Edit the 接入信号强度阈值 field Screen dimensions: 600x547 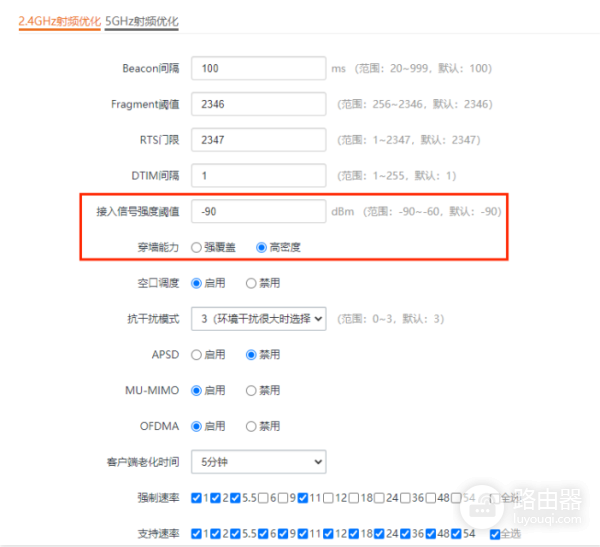pyautogui.click(x=259, y=212)
